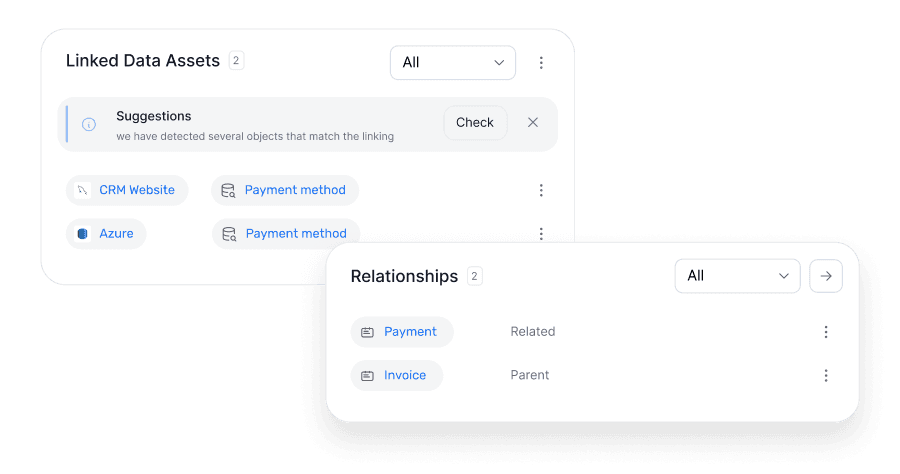
Task: Click the Linked Data Assets count badge
Action: click(236, 61)
